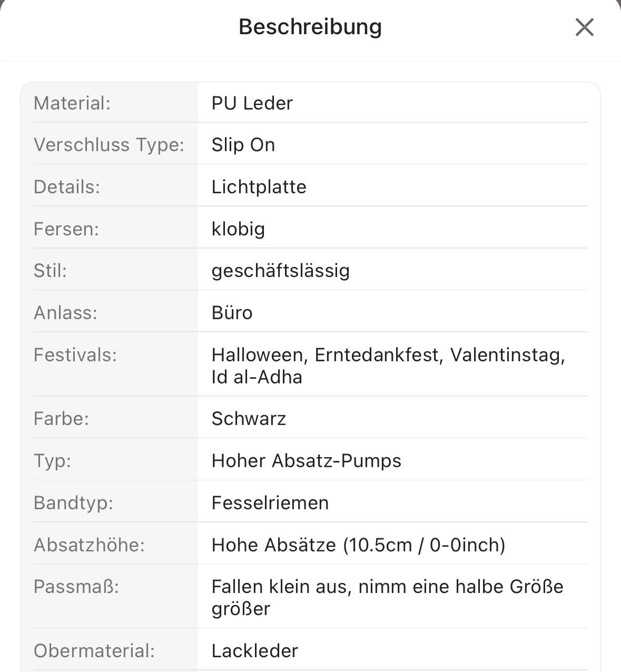Viewport: 621px width, 672px height.
Task: Close the Beschreibung dialog
Action: point(584,27)
